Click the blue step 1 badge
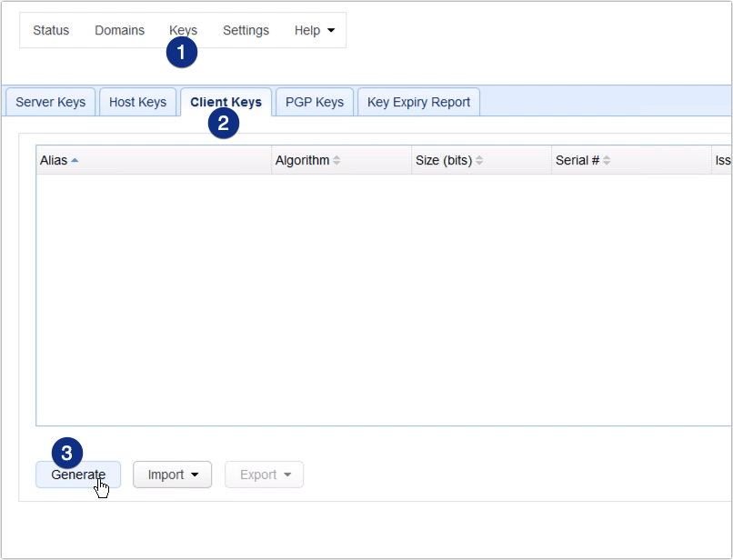 (x=181, y=53)
